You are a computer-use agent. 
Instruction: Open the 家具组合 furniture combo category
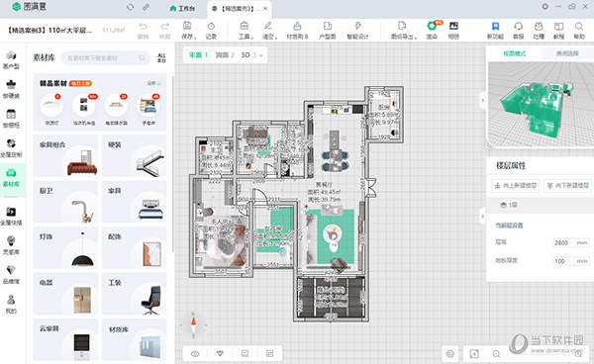click(x=65, y=156)
